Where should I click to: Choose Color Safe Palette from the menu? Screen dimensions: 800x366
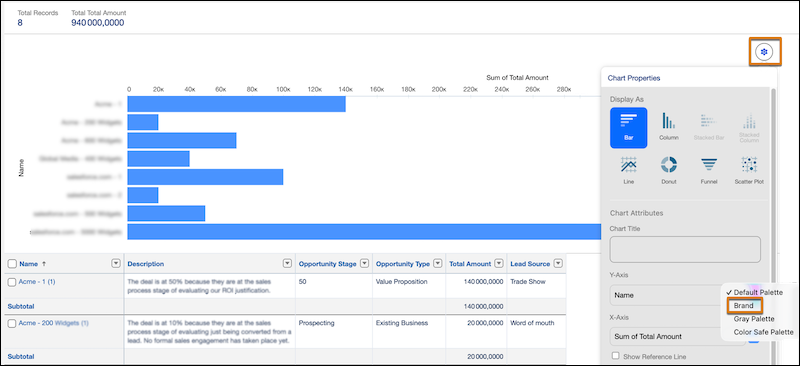[x=763, y=332]
